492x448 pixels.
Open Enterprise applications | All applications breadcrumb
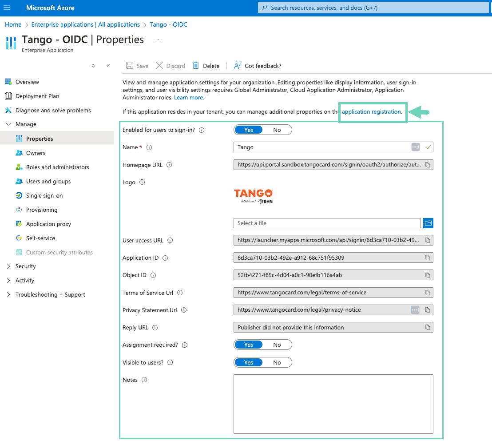[x=85, y=24]
